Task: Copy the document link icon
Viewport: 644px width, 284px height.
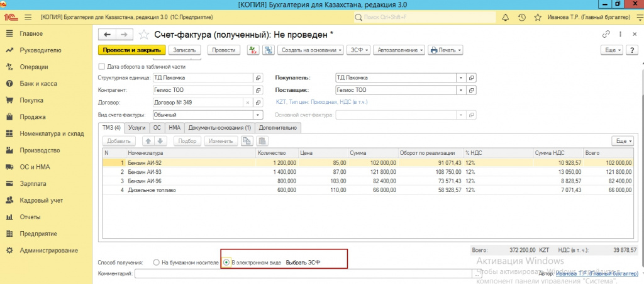Action: click(x=606, y=35)
